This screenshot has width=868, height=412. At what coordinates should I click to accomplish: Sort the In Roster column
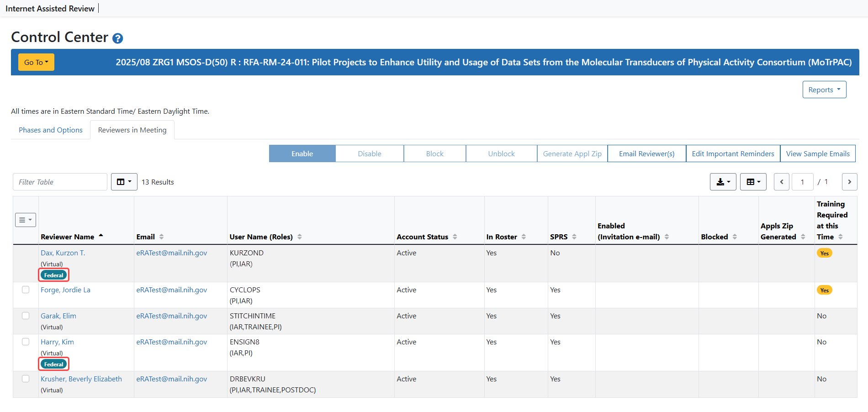(x=524, y=237)
